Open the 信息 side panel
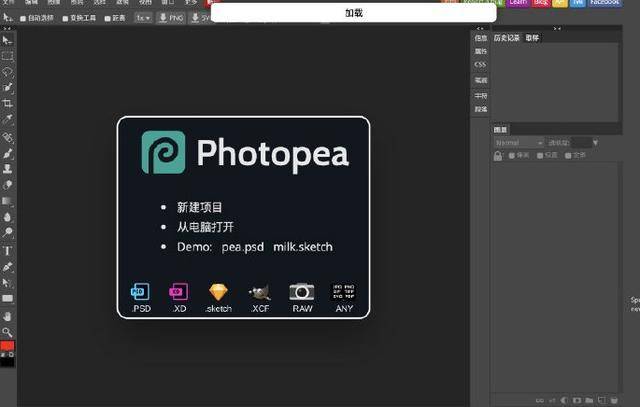Image resolution: width=640 pixels, height=407 pixels. [481, 38]
